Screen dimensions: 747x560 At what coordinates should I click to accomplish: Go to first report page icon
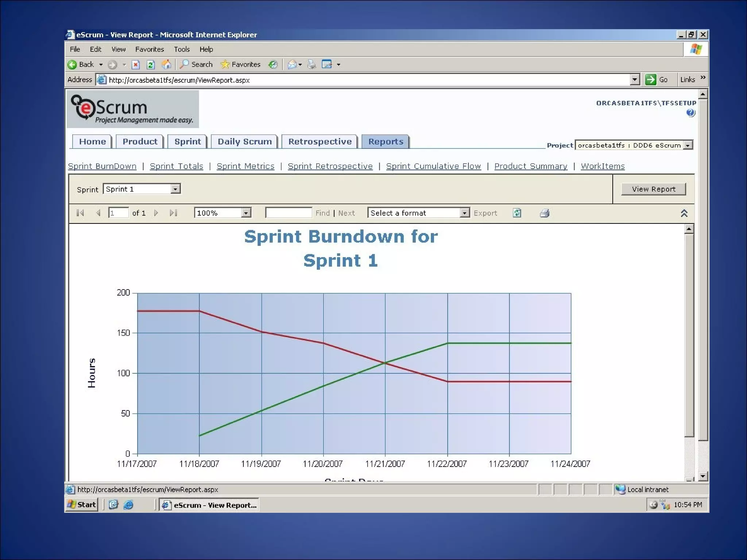pos(80,213)
